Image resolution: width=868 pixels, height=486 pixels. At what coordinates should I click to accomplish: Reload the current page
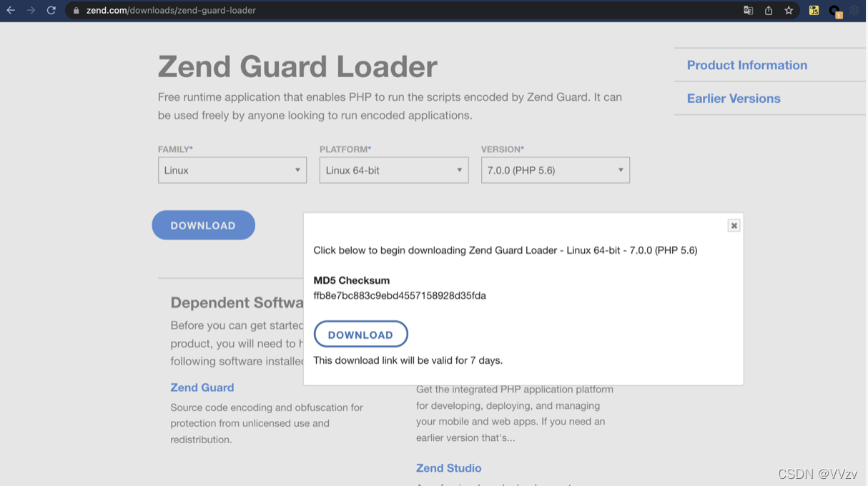[50, 11]
